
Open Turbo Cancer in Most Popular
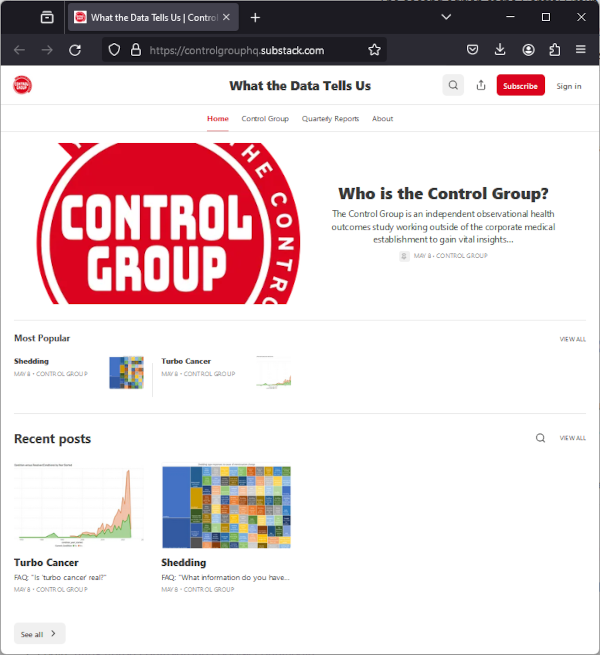(x=186, y=361)
